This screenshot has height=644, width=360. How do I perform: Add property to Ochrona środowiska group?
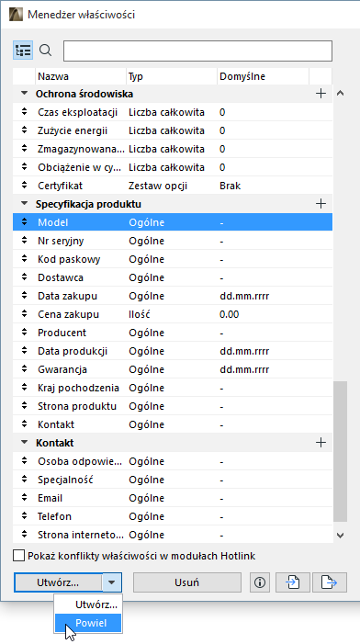point(321,94)
